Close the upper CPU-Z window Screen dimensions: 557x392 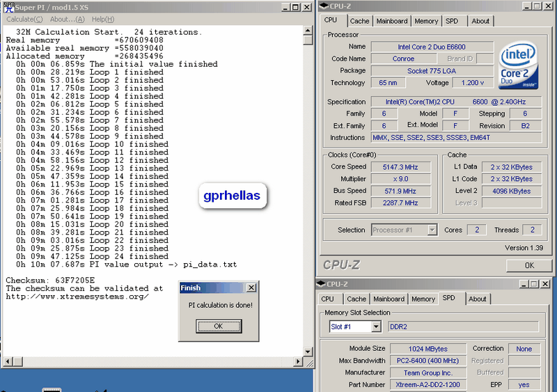(548, 6)
